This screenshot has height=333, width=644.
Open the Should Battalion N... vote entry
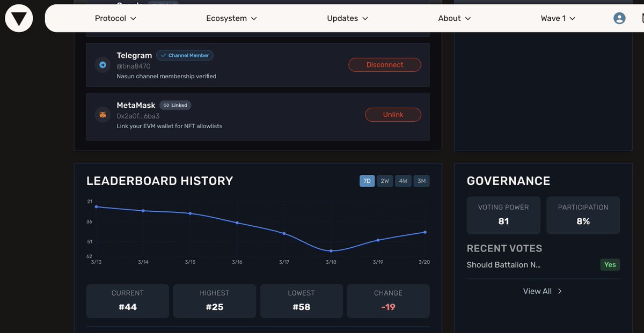click(503, 265)
